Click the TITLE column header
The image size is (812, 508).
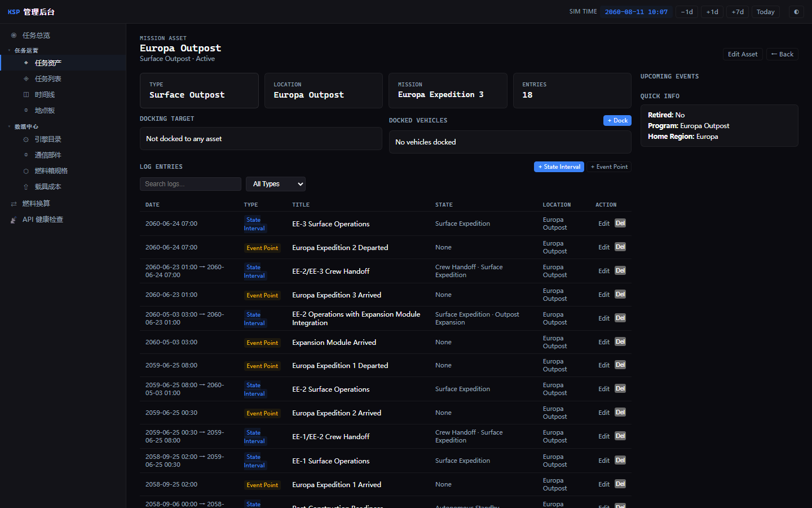[x=301, y=205]
